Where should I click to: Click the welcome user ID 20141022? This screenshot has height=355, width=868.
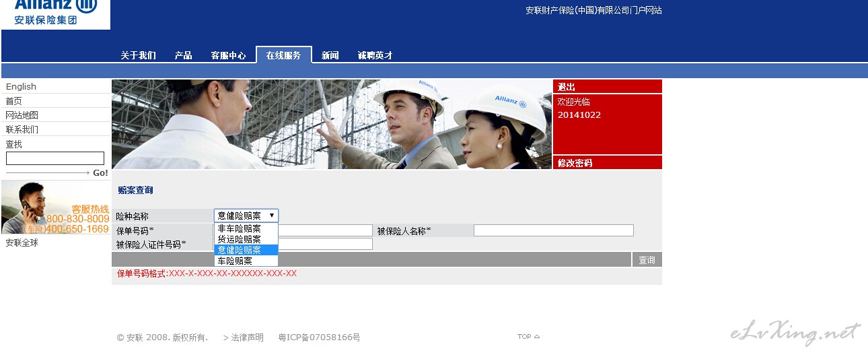579,115
